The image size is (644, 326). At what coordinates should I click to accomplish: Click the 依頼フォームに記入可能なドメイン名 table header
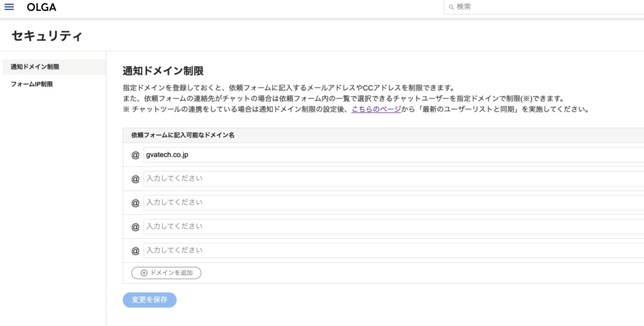pyautogui.click(x=183, y=135)
